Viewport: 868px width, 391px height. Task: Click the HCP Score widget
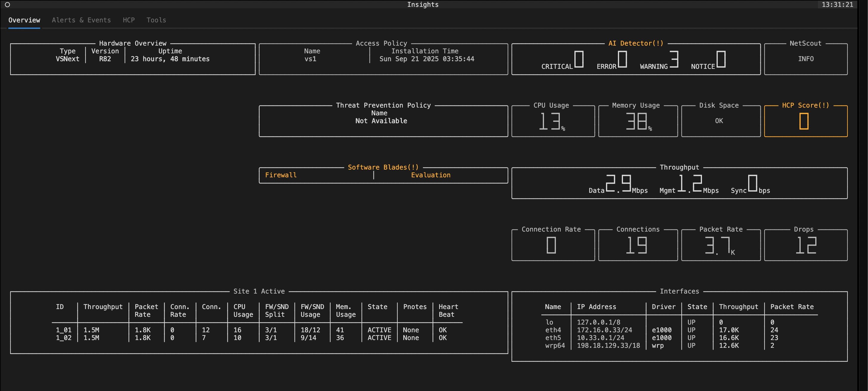[x=805, y=121]
